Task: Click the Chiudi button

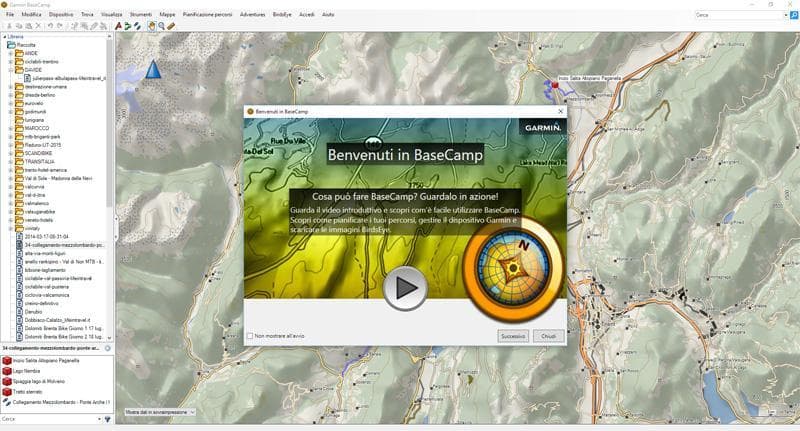Action: point(548,336)
